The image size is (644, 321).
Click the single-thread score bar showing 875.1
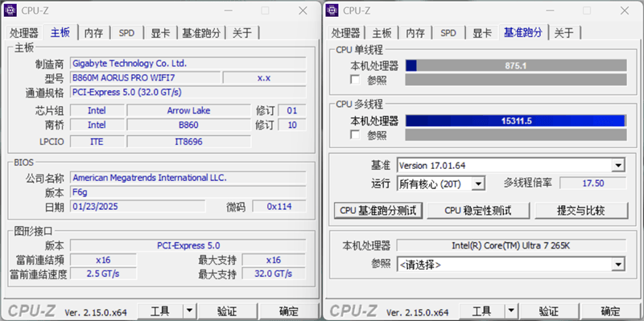coord(516,66)
